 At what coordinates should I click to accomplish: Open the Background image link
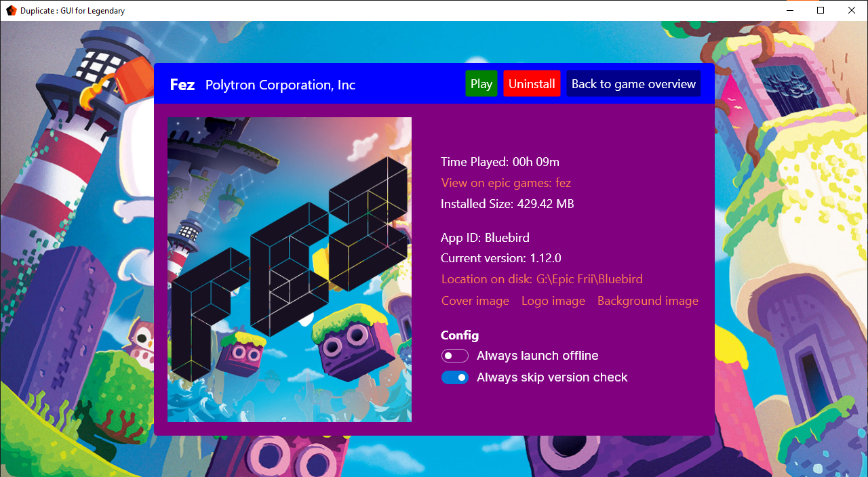pos(648,301)
